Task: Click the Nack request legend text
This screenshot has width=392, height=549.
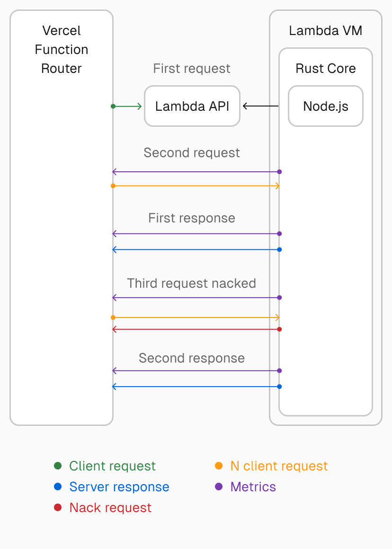Action: click(110, 508)
